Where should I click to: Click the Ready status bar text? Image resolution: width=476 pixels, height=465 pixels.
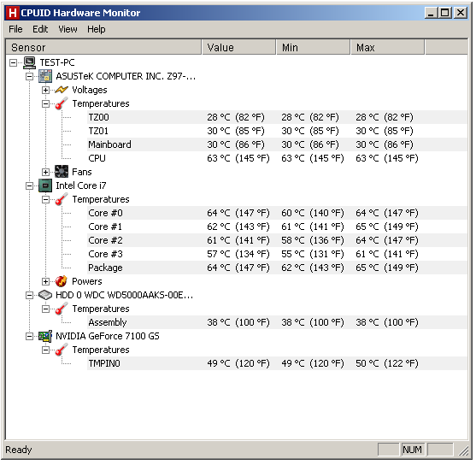click(19, 450)
